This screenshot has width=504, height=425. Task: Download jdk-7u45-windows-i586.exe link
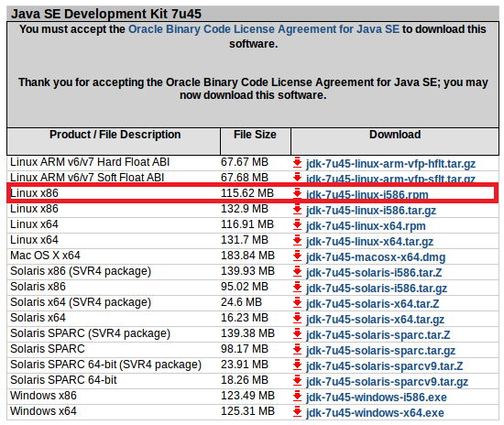point(377,398)
